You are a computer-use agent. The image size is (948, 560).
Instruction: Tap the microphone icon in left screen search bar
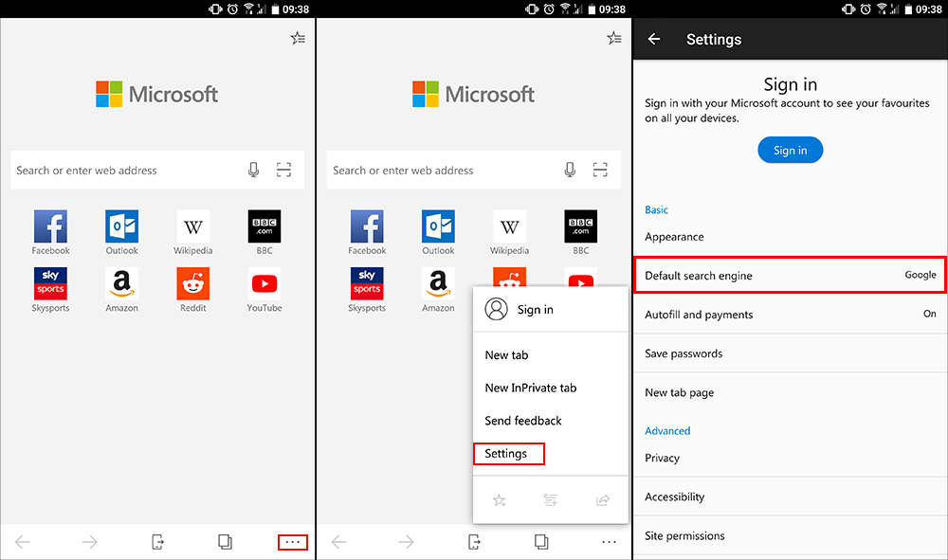pos(253,170)
